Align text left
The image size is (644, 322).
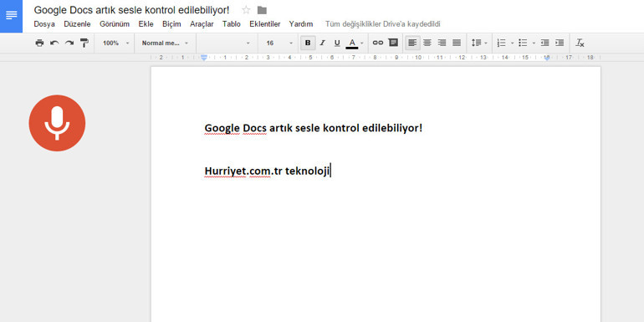pos(412,43)
